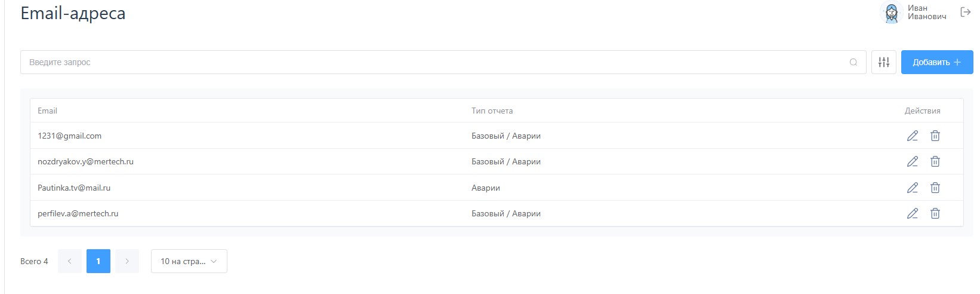This screenshot has height=294, width=980.
Task: Click the search magnifier icon
Action: (x=853, y=62)
